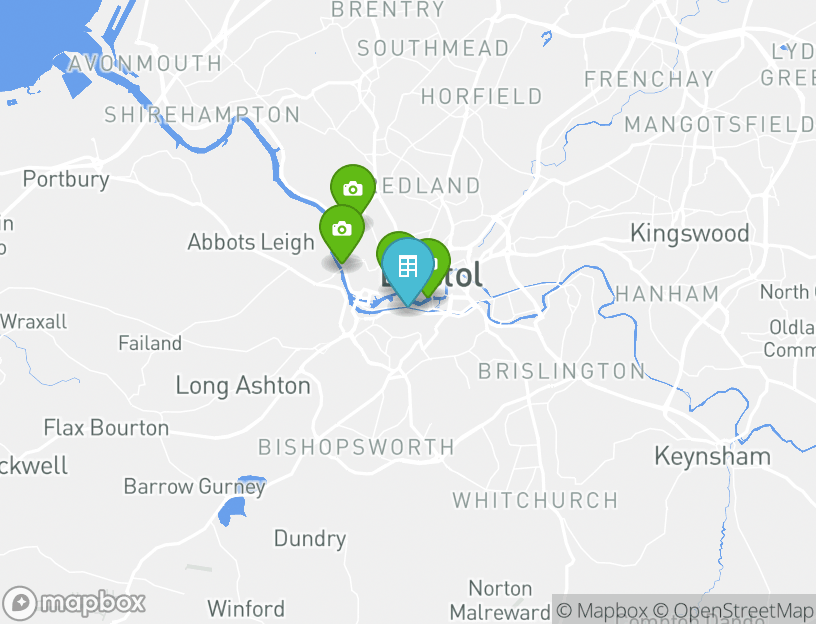Image resolution: width=816 pixels, height=624 pixels.
Task: Click the Kingswood place label
Action: click(690, 233)
